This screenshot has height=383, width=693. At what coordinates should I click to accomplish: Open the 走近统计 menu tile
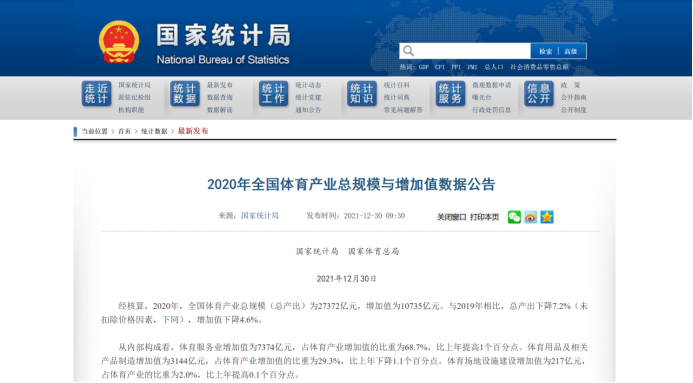[x=96, y=94]
